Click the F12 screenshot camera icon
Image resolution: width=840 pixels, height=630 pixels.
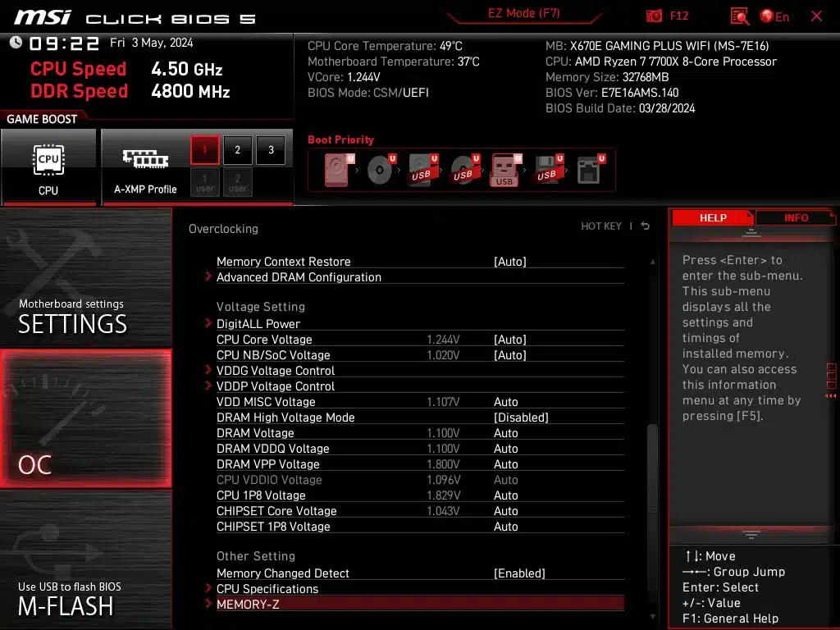655,16
